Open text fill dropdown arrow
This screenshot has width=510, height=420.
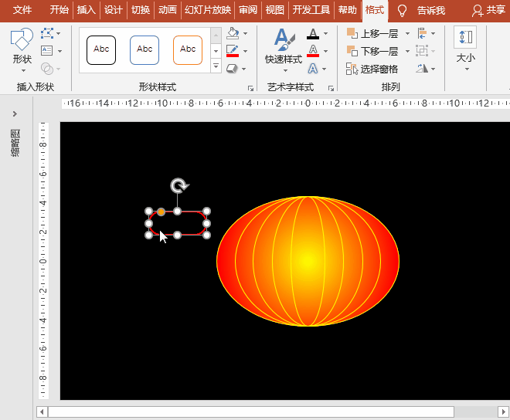coord(325,33)
